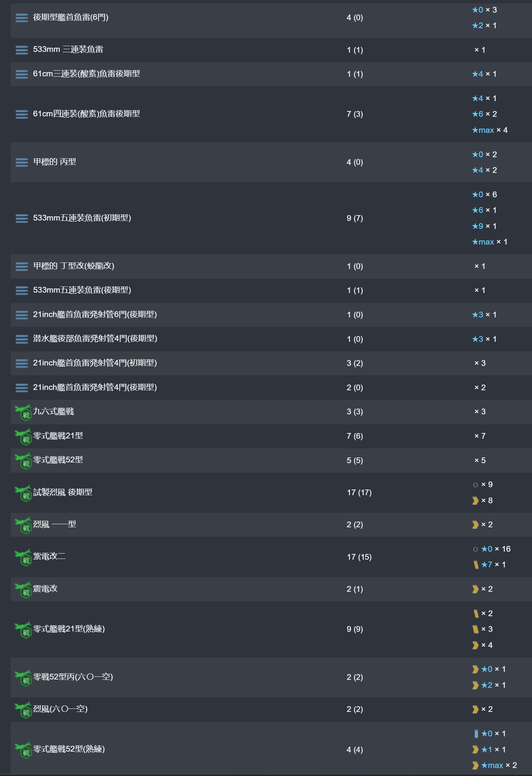
Task: Click the 烈風 一一型 name
Action: pyautogui.click(x=55, y=524)
